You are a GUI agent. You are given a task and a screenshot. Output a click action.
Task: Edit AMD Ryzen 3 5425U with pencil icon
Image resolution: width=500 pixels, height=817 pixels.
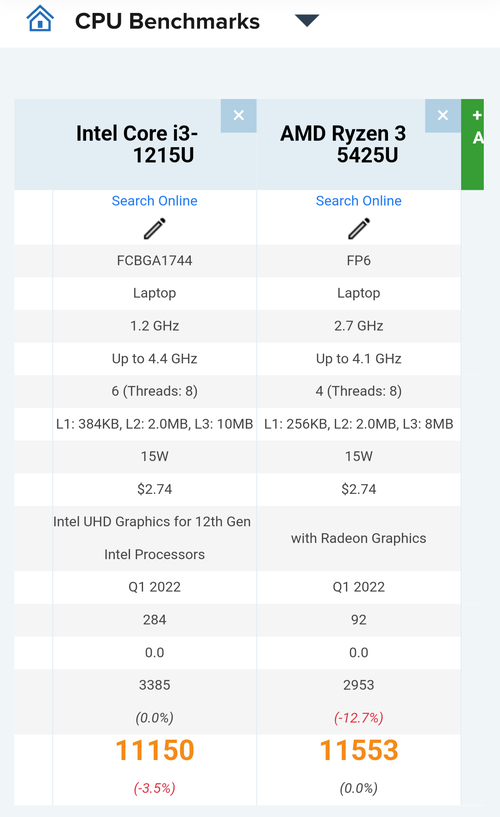359,228
